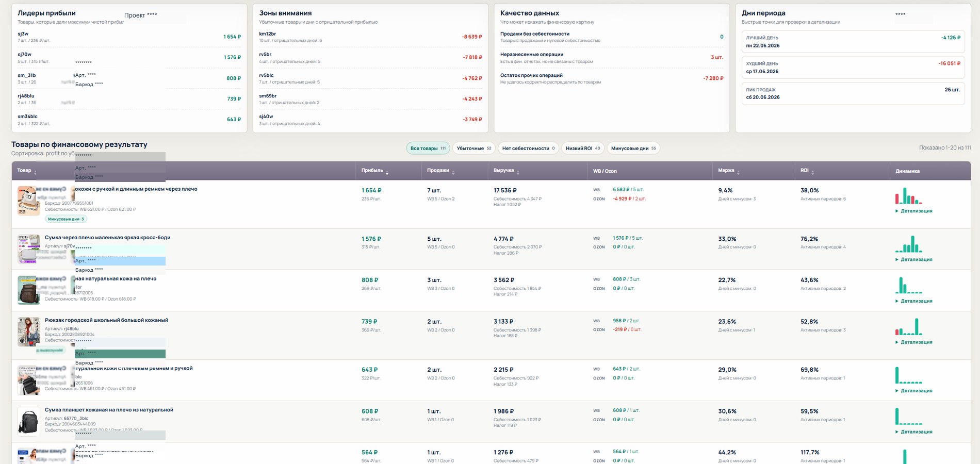Open the km12br entry in Зоны внимания

tap(370, 37)
